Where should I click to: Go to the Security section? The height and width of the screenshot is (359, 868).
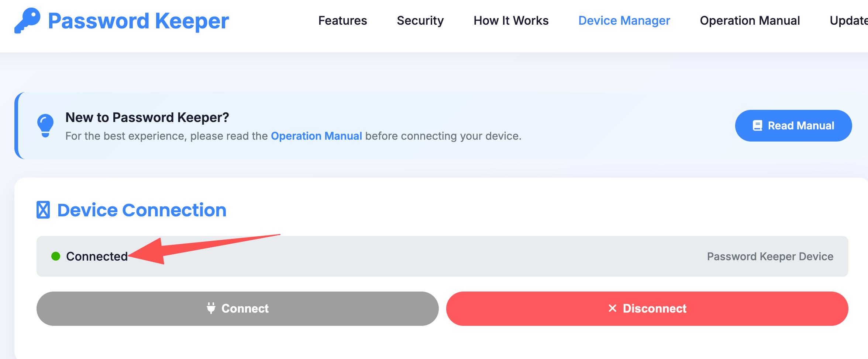coord(420,21)
